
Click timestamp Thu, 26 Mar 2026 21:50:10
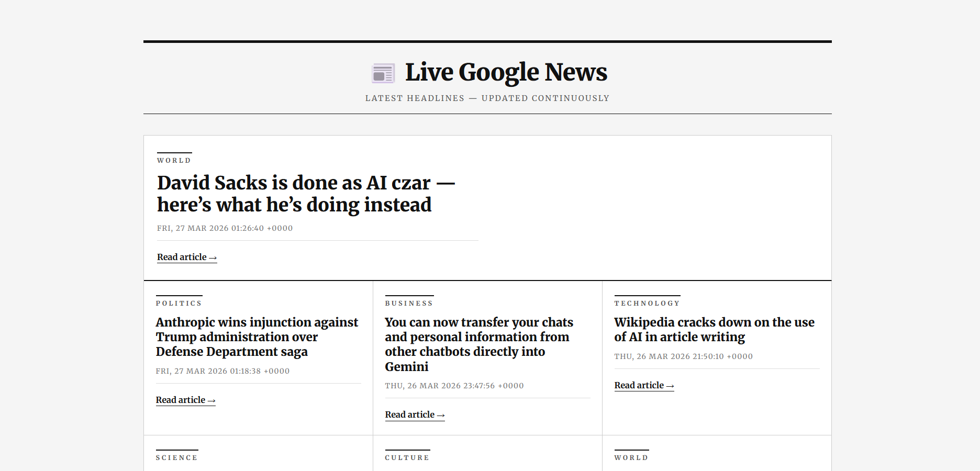tap(684, 356)
